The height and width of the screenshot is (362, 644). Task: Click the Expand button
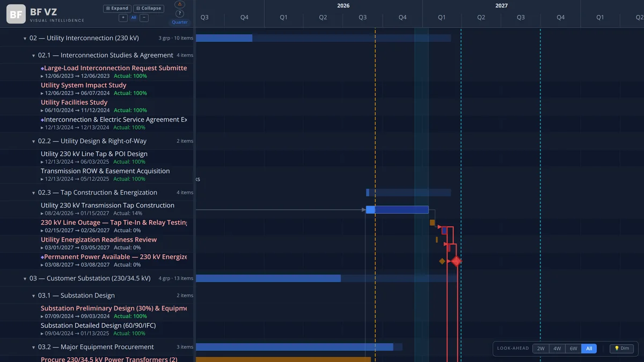[x=117, y=9]
